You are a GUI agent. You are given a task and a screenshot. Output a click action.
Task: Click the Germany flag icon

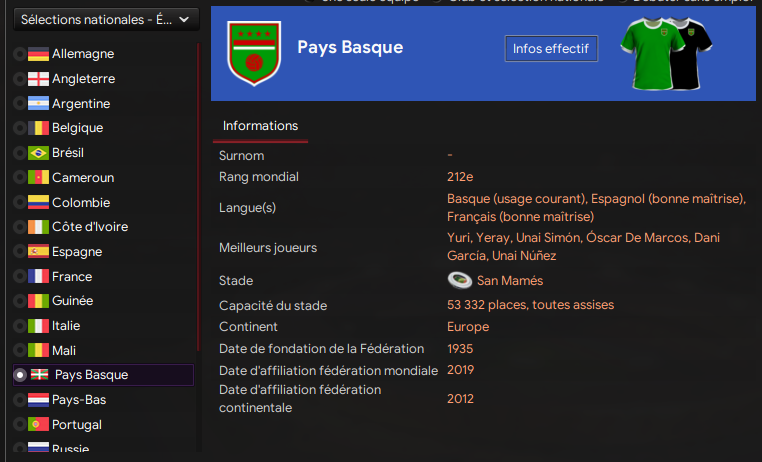38,54
